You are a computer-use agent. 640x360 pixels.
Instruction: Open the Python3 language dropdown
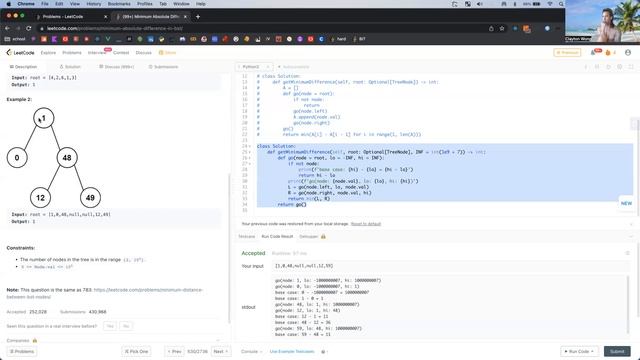[x=254, y=67]
